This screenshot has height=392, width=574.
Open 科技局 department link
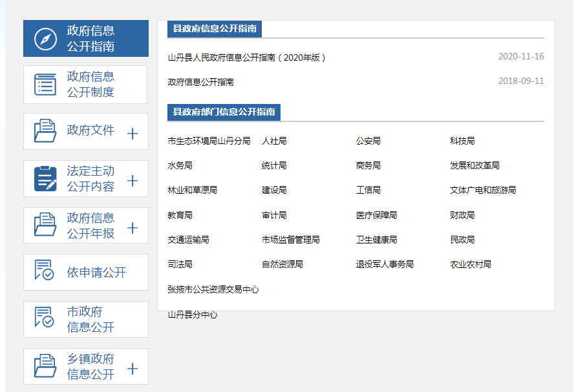[x=462, y=141]
